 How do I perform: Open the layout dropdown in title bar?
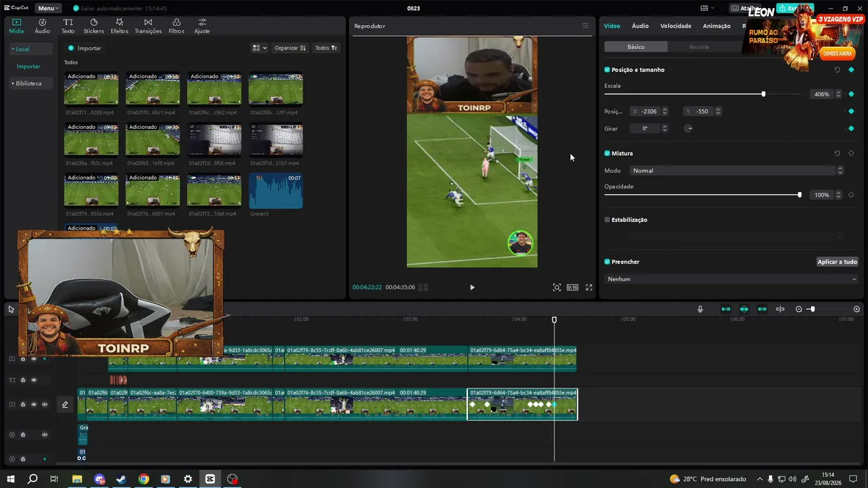[707, 8]
